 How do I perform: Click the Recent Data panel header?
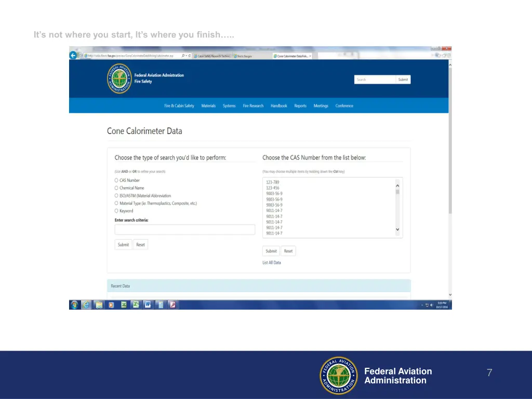click(259, 286)
